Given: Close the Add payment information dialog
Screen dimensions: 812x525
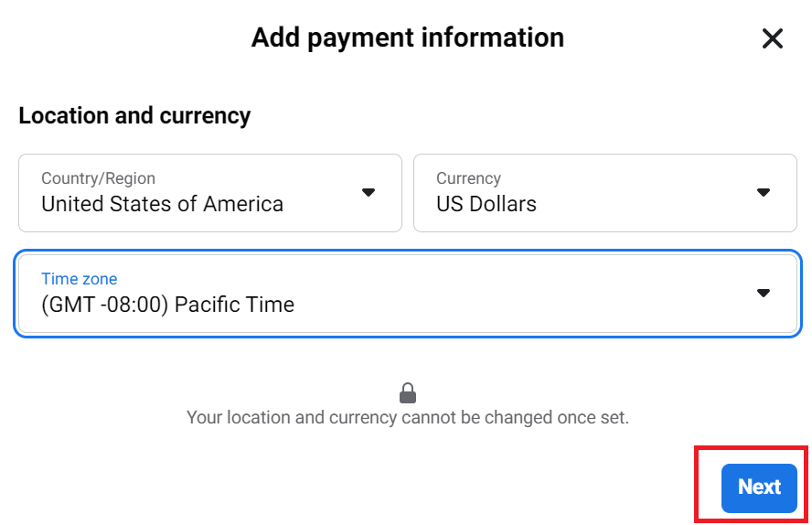Looking at the screenshot, I should (772, 38).
